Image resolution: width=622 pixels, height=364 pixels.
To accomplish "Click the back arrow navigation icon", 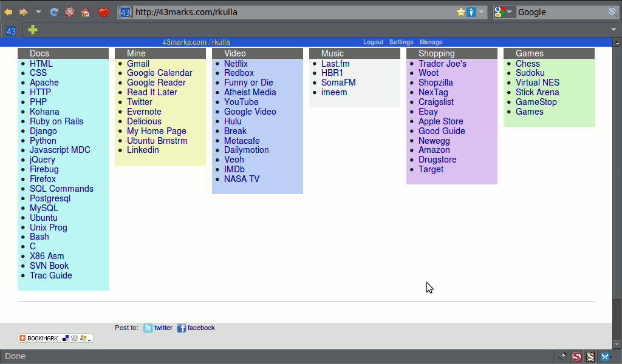I will [x=8, y=12].
